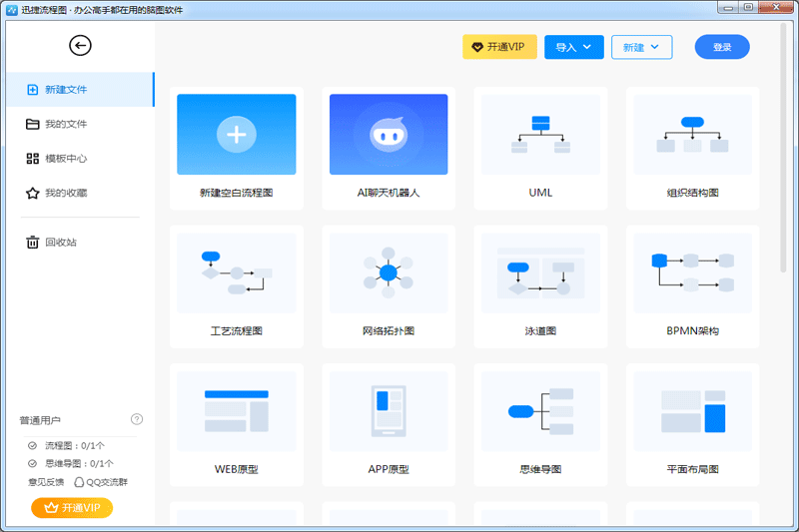The width and height of the screenshot is (799, 532).
Task: Open the AI聊天机器人 robot template
Action: pyautogui.click(x=389, y=135)
